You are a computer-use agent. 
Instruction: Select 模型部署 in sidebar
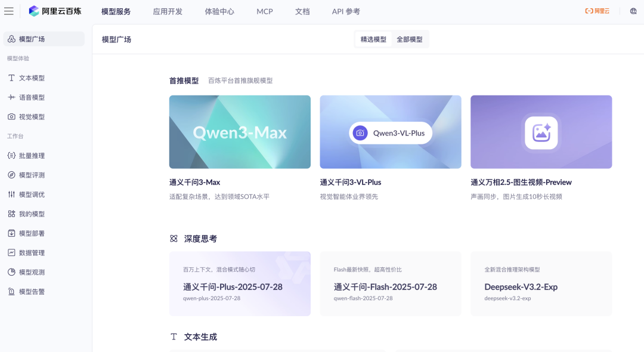[x=44, y=233]
